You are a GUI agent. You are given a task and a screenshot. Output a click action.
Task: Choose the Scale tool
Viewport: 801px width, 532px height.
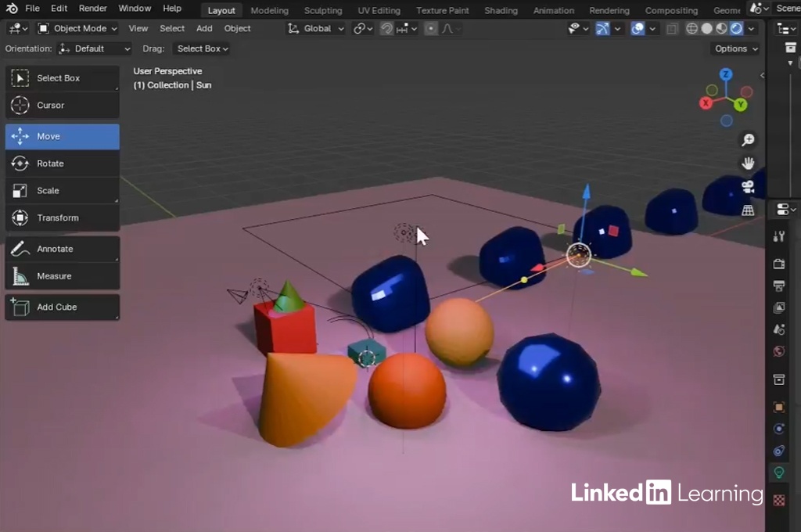[62, 191]
